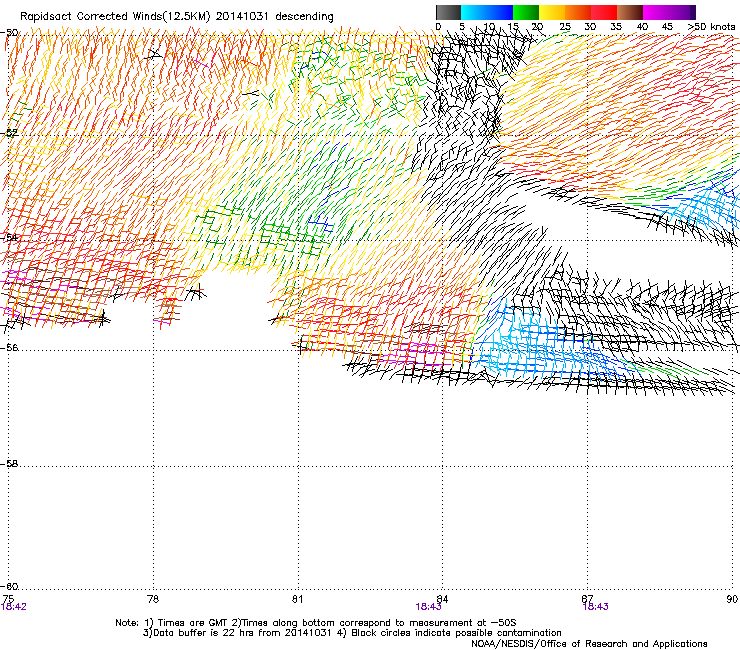Click the '40' legend scale number

642,27
